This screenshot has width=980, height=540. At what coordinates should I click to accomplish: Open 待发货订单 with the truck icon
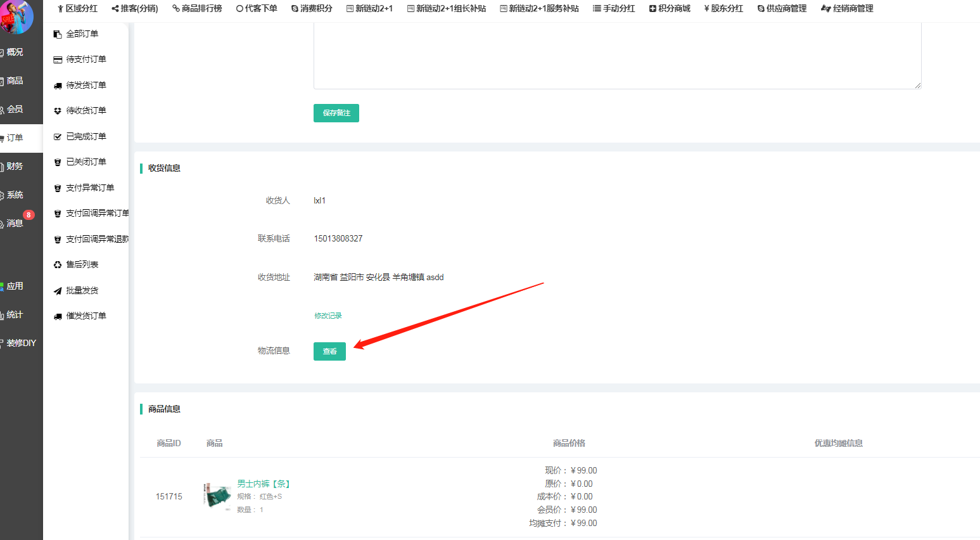(86, 85)
